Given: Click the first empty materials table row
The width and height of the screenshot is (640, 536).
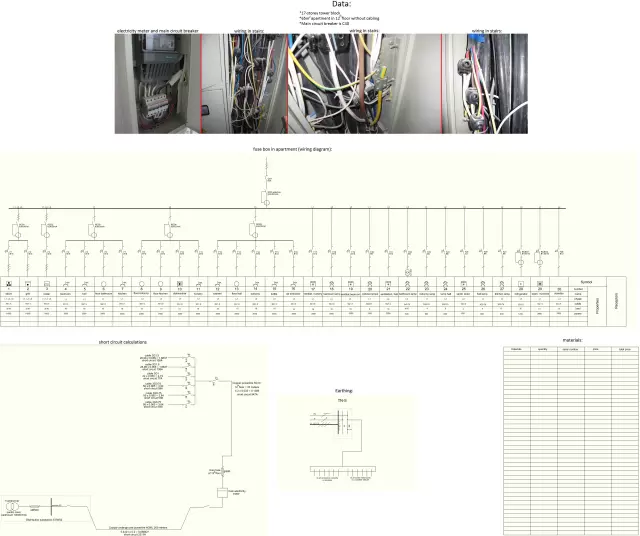Looking at the screenshot, I should [569, 354].
